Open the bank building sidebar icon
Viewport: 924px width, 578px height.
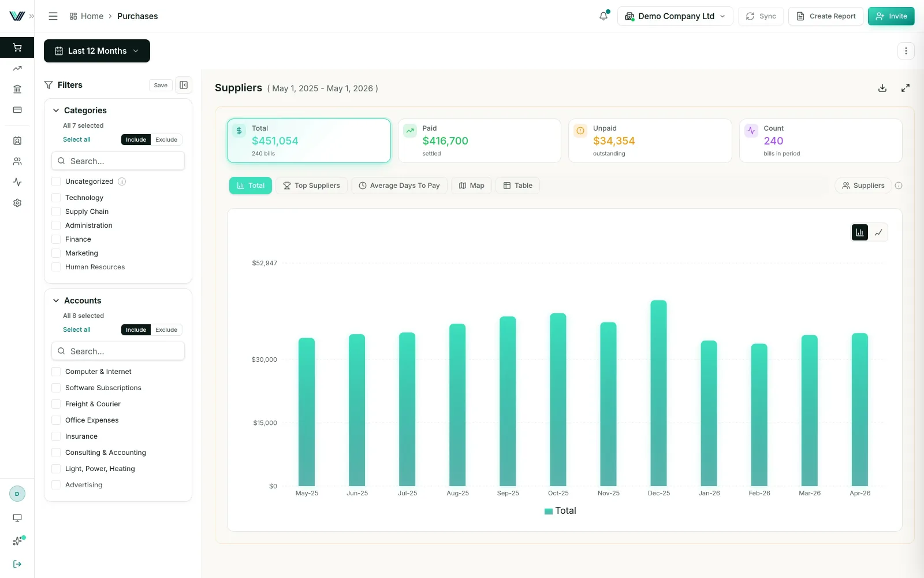click(x=17, y=89)
